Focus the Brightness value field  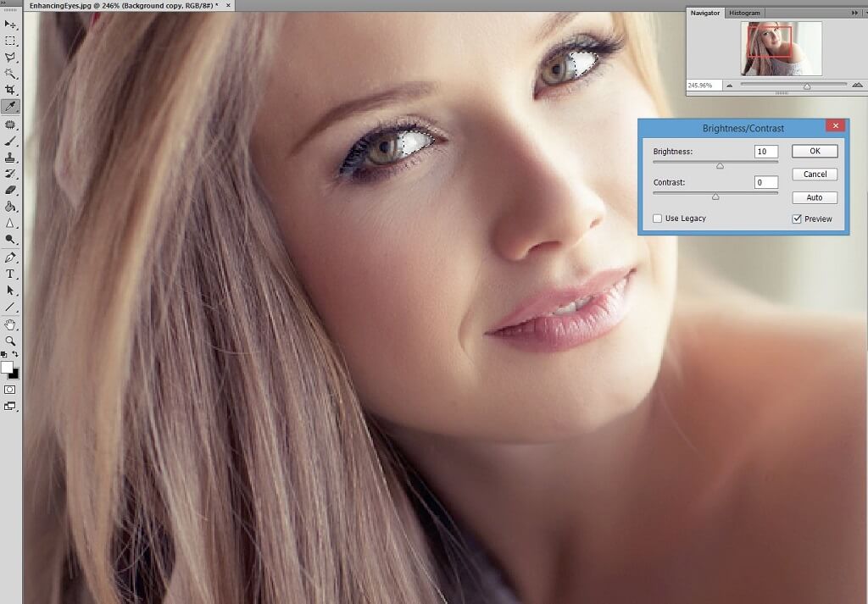click(766, 152)
